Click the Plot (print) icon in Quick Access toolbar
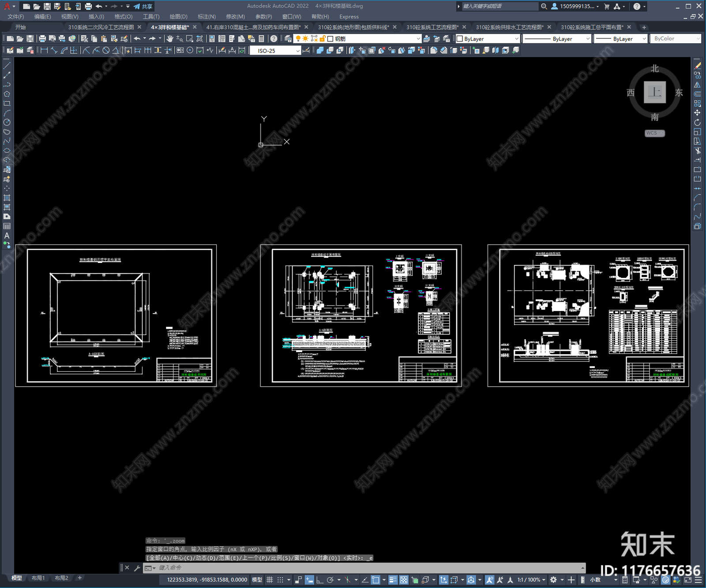Viewport: 706px width, 588px height. pos(88,6)
